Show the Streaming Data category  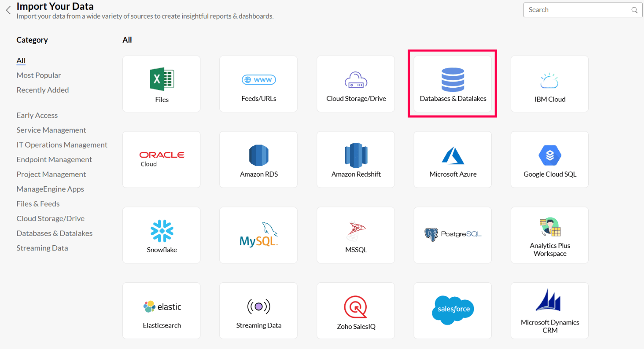point(42,248)
